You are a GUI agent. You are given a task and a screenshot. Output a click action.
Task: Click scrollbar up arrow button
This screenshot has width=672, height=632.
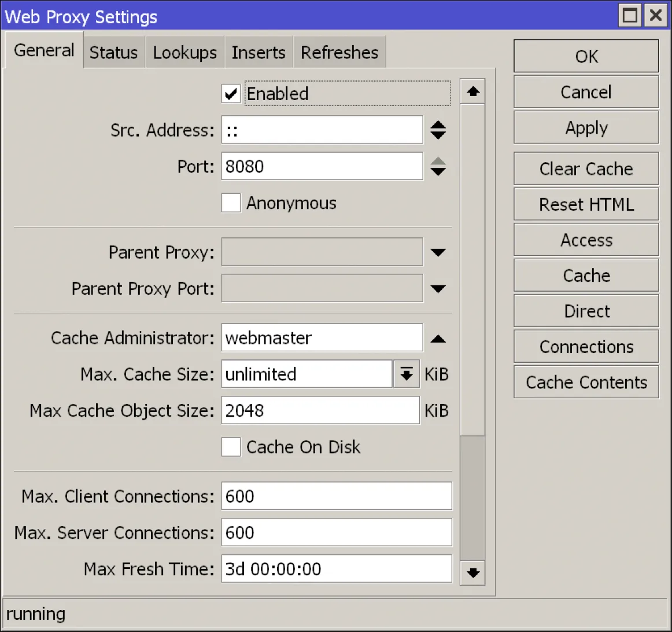pyautogui.click(x=472, y=91)
